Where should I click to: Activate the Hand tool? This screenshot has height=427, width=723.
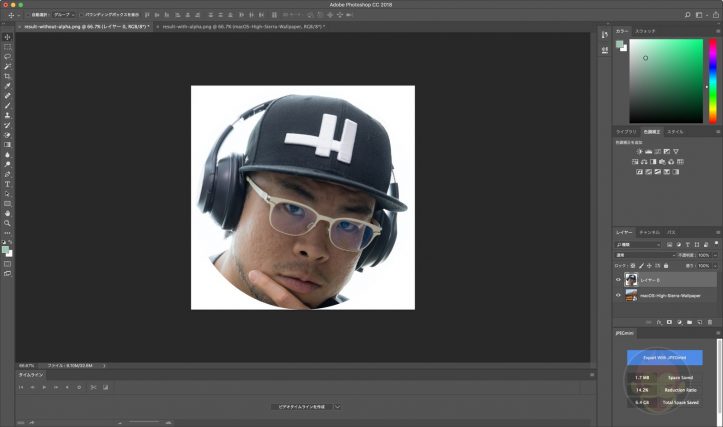tap(8, 213)
